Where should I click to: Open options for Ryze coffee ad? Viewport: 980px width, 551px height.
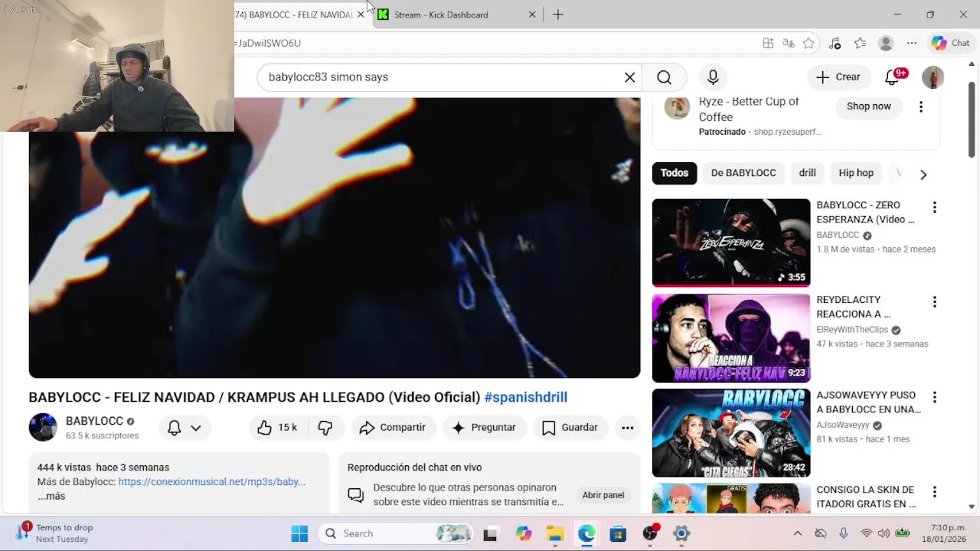pos(921,107)
